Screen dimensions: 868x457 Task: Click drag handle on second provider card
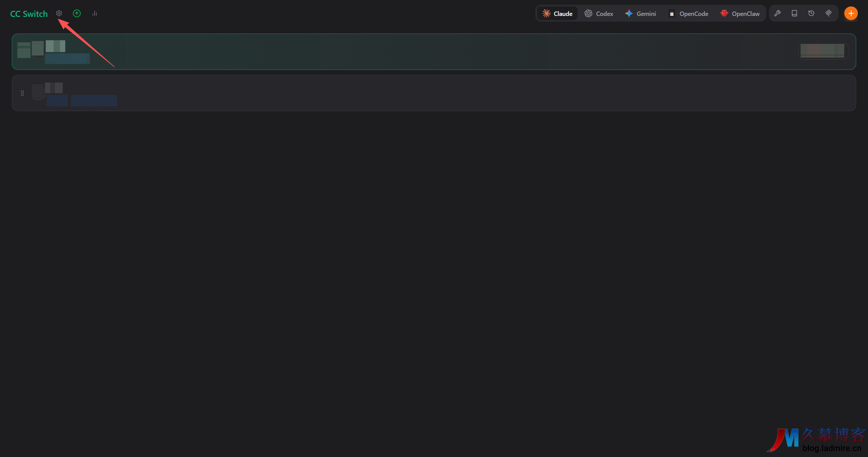point(22,93)
